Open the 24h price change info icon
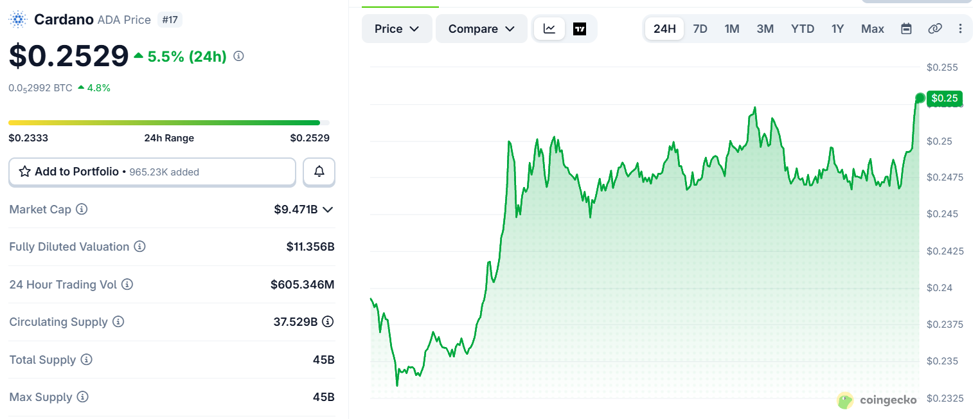Screen dimensions: 980x419 click(238, 57)
